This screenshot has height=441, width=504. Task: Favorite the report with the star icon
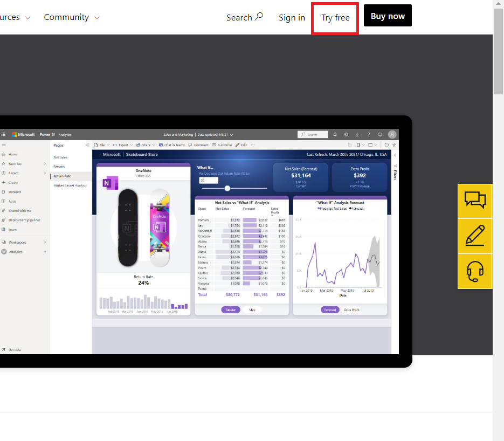tap(394, 145)
